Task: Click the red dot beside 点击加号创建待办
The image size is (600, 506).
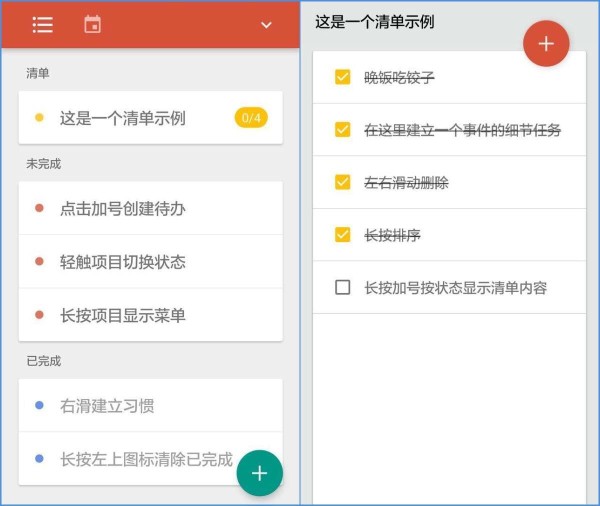Action: pyautogui.click(x=39, y=208)
